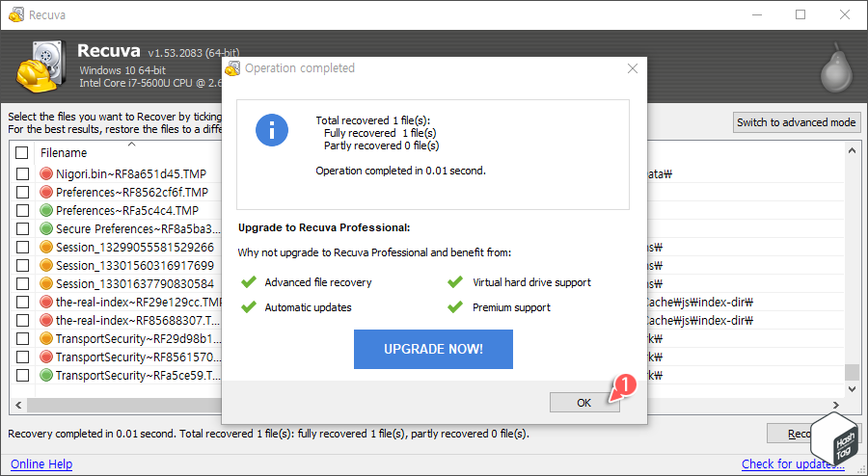Viewport: 868px width, 476px height.
Task: Tick checkbox for Nigori.bin~RF8a651d45.TMP
Action: (x=23, y=174)
